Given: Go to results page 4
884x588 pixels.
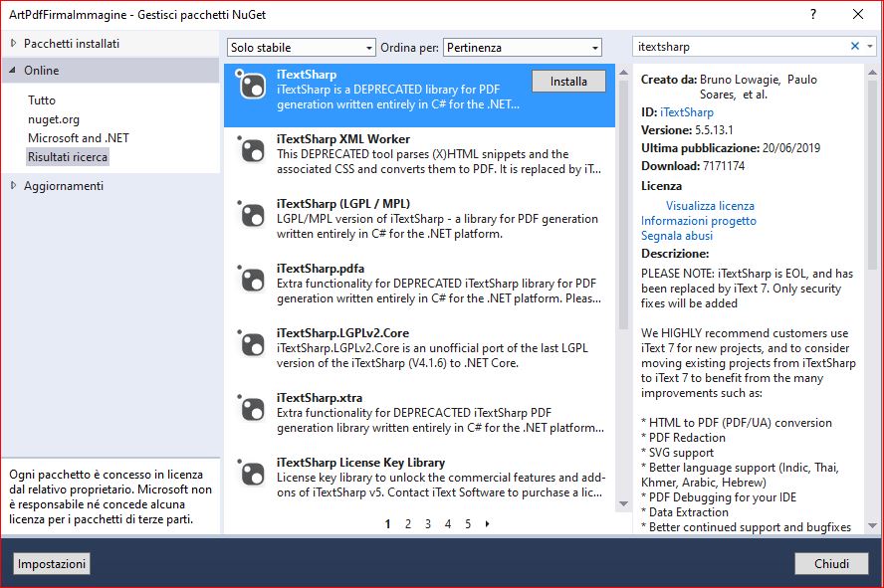Looking at the screenshot, I should click(448, 524).
